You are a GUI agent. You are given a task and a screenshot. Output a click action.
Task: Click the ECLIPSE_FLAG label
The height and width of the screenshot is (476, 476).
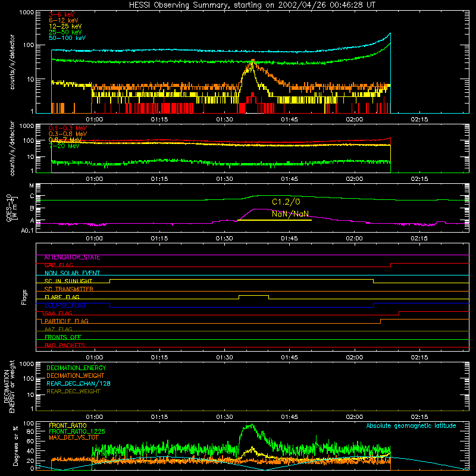65,305
